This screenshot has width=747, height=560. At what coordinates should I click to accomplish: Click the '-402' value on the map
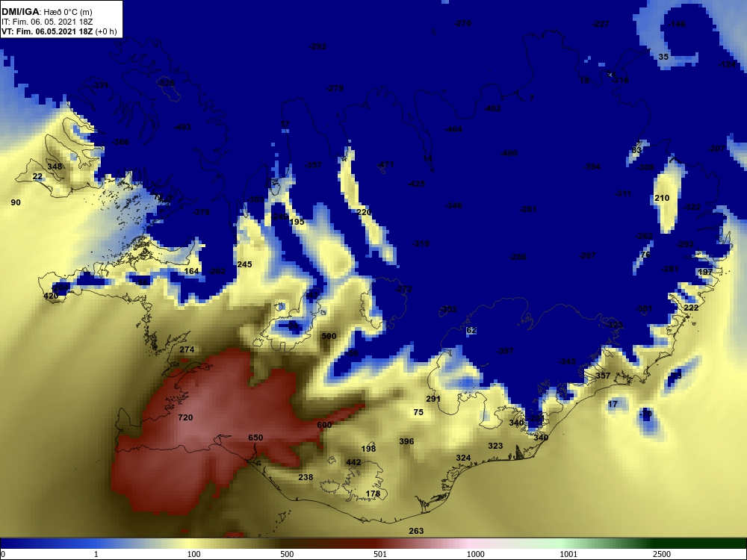point(492,108)
